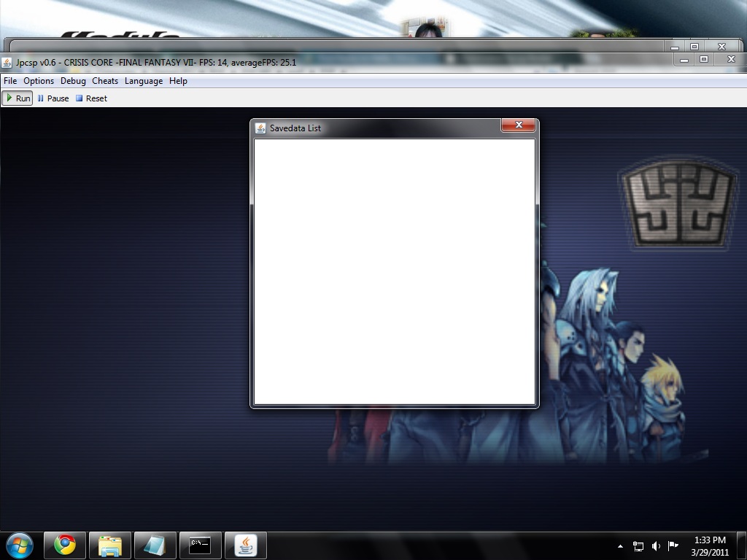
Task: Maximize the background window behind Jpcsp
Action: [694, 47]
